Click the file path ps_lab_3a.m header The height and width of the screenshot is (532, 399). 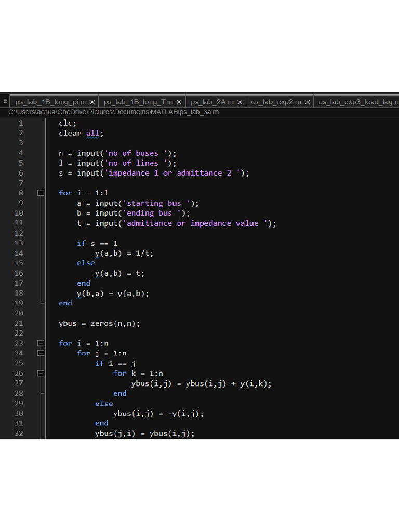coord(113,112)
